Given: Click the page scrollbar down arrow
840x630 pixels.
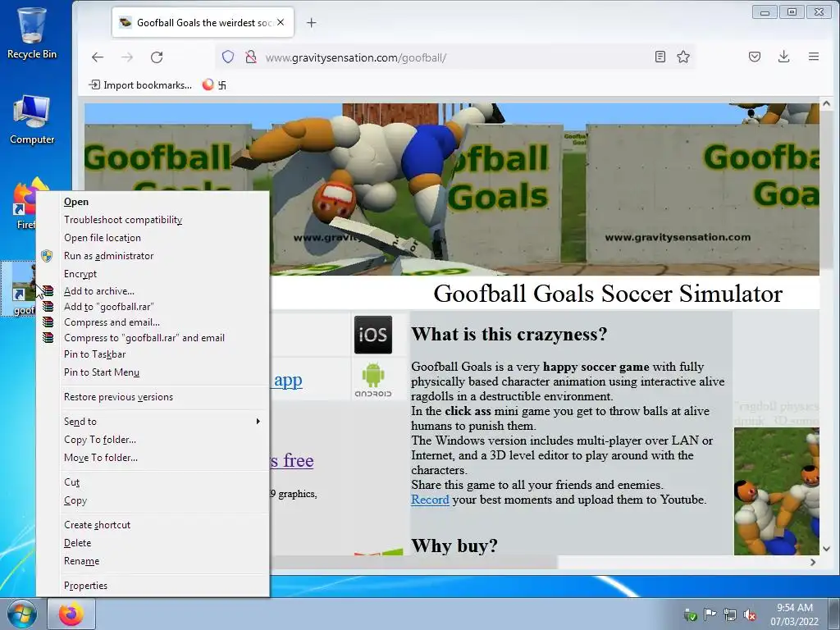Looking at the screenshot, I should pyautogui.click(x=826, y=549).
